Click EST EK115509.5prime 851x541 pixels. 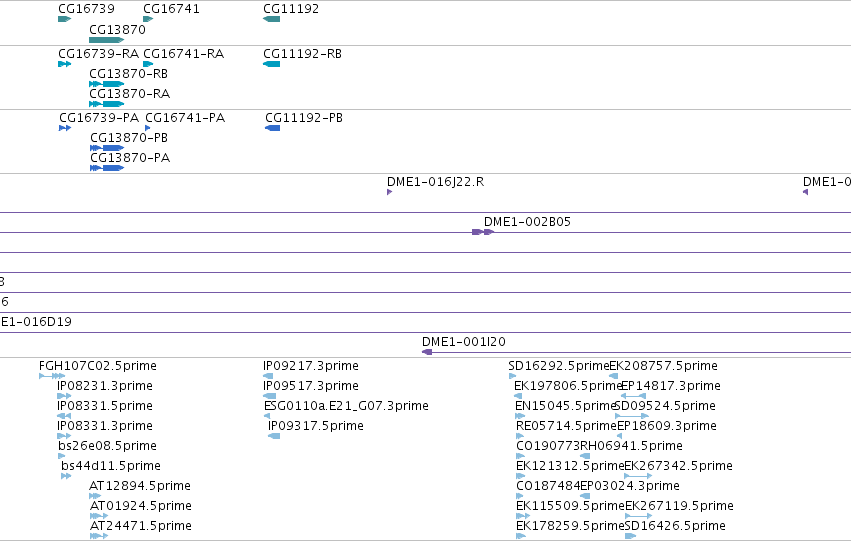(570, 506)
